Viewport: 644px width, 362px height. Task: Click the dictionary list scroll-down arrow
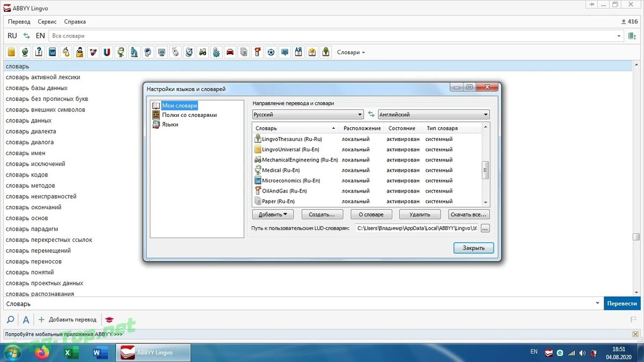pos(486,202)
